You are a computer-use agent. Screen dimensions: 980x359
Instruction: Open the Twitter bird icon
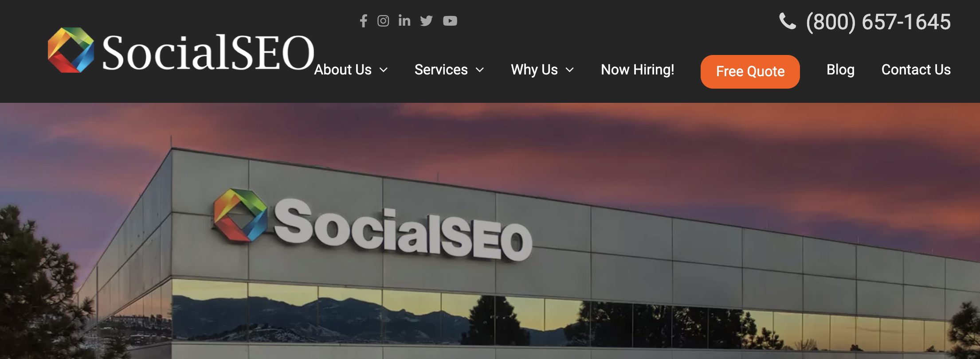click(426, 21)
